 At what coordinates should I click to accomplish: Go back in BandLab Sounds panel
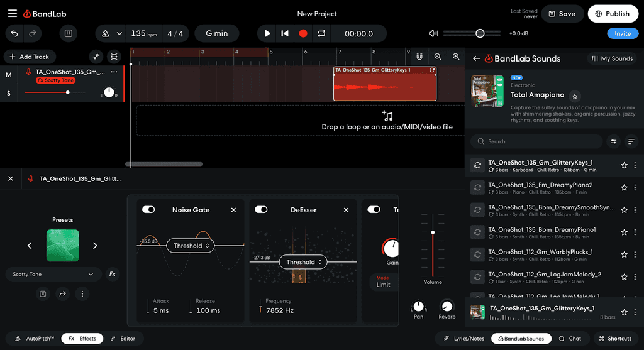click(x=477, y=58)
